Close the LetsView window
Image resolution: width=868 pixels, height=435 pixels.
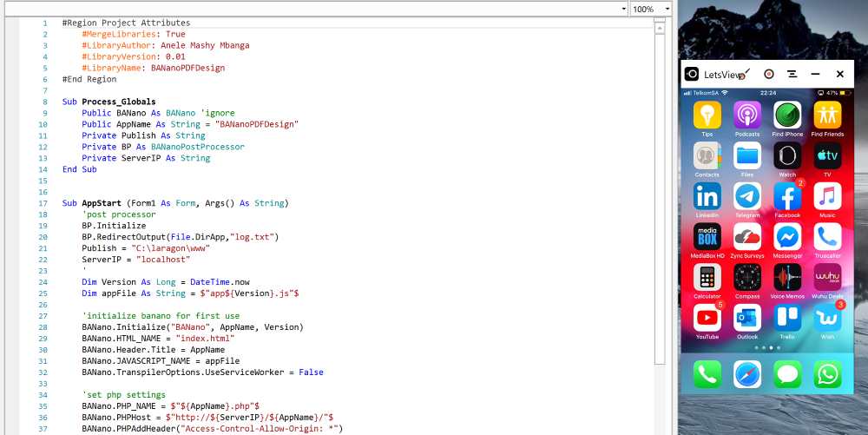[839, 74]
